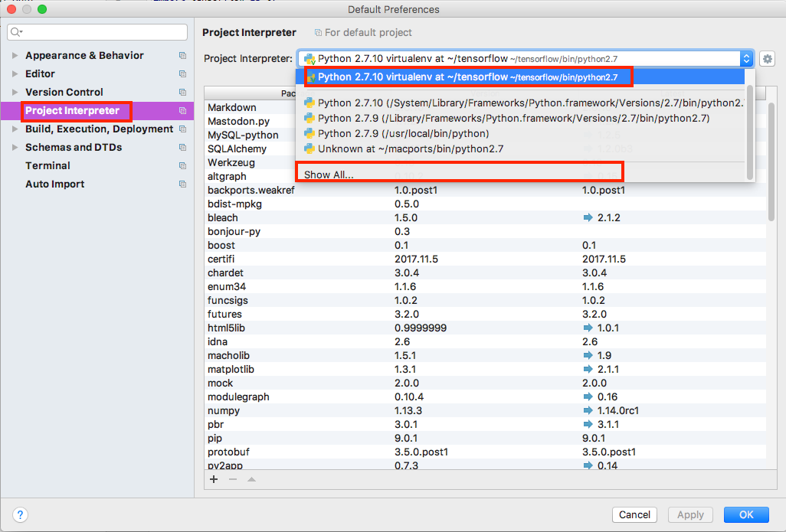786x532 pixels.
Task: Expand the Appearance & Behavior section
Action: tap(15, 56)
